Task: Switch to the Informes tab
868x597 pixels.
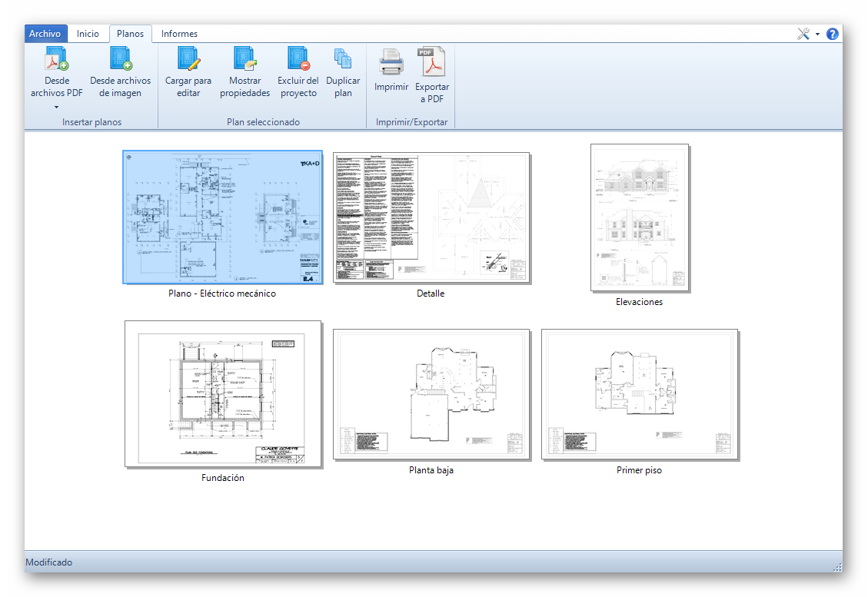Action: click(179, 34)
